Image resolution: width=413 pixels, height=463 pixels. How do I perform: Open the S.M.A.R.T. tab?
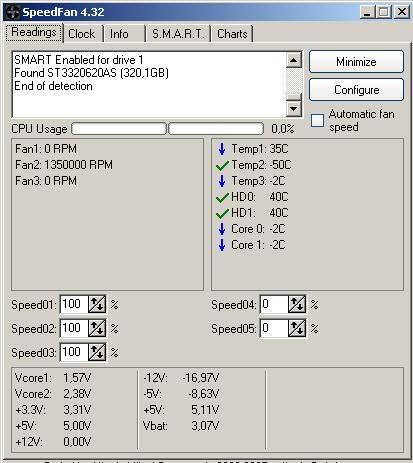pyautogui.click(x=178, y=34)
